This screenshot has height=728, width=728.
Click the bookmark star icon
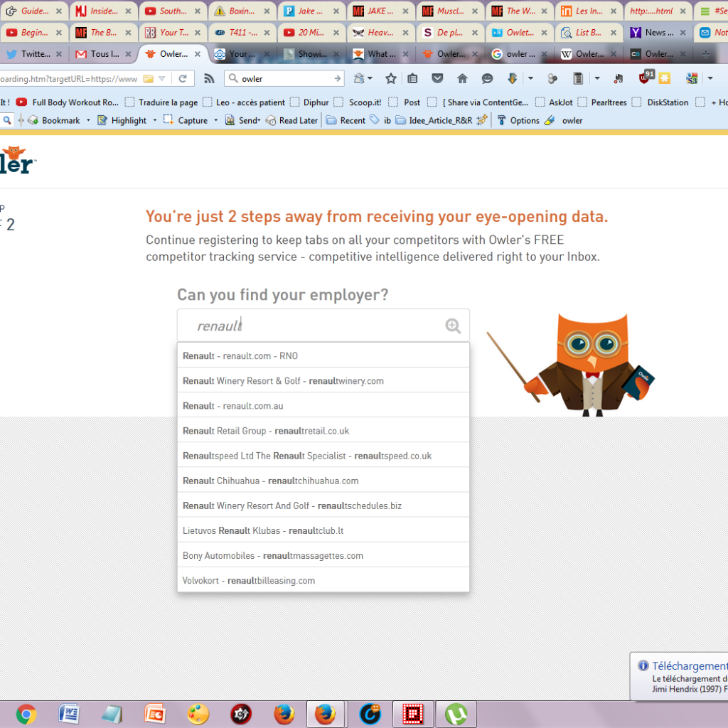coord(390,78)
